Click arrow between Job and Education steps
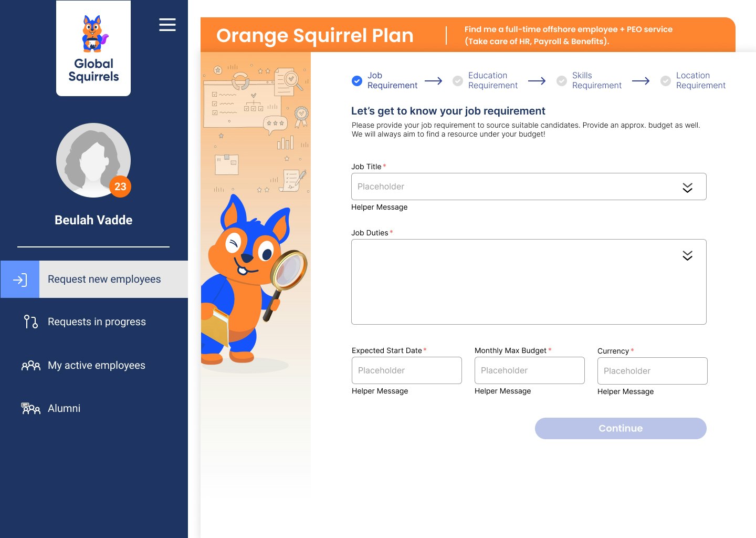 (434, 81)
